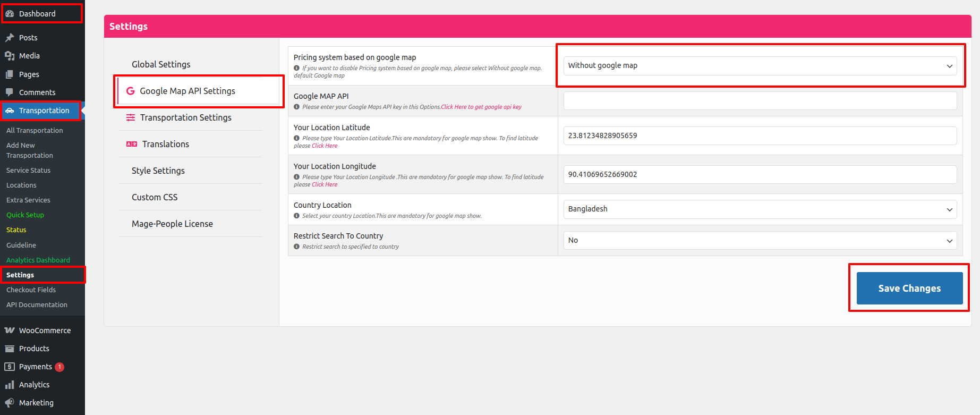Click the Marketing megaphone icon
The width and height of the screenshot is (980, 415).
(10, 403)
